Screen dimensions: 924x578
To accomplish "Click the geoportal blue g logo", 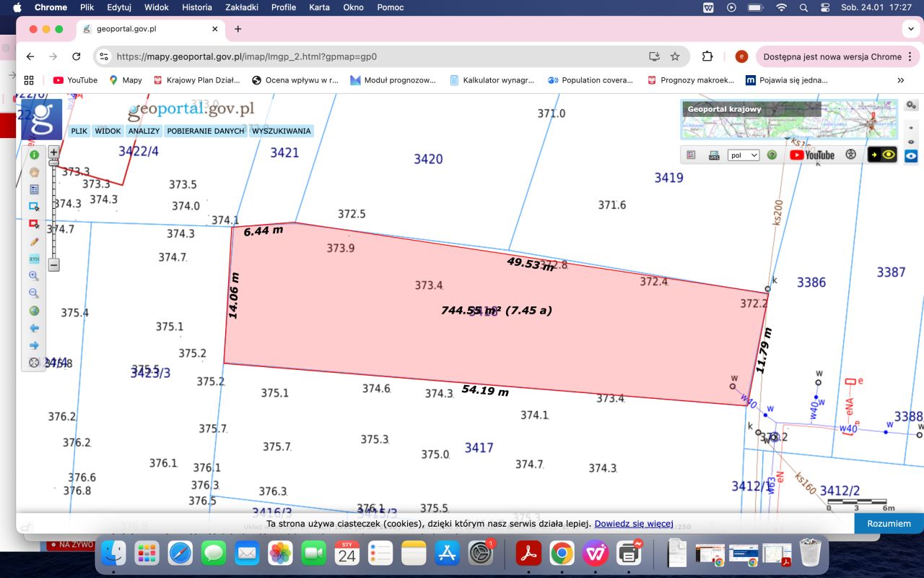I will tap(41, 119).
